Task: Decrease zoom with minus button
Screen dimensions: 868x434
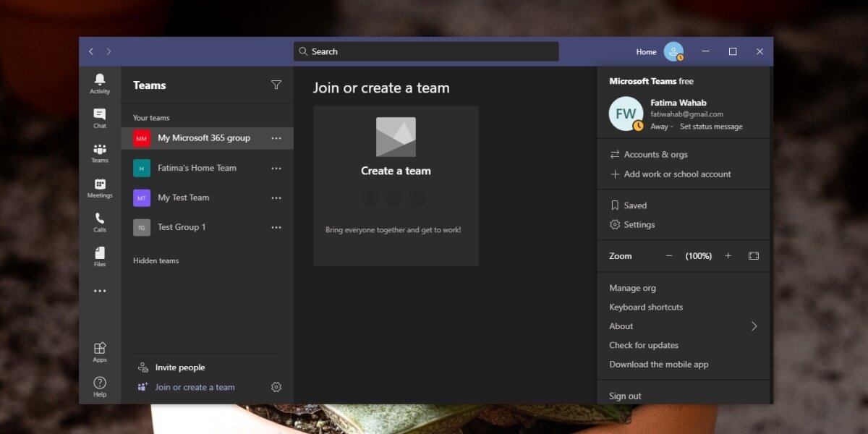Action: (x=669, y=256)
